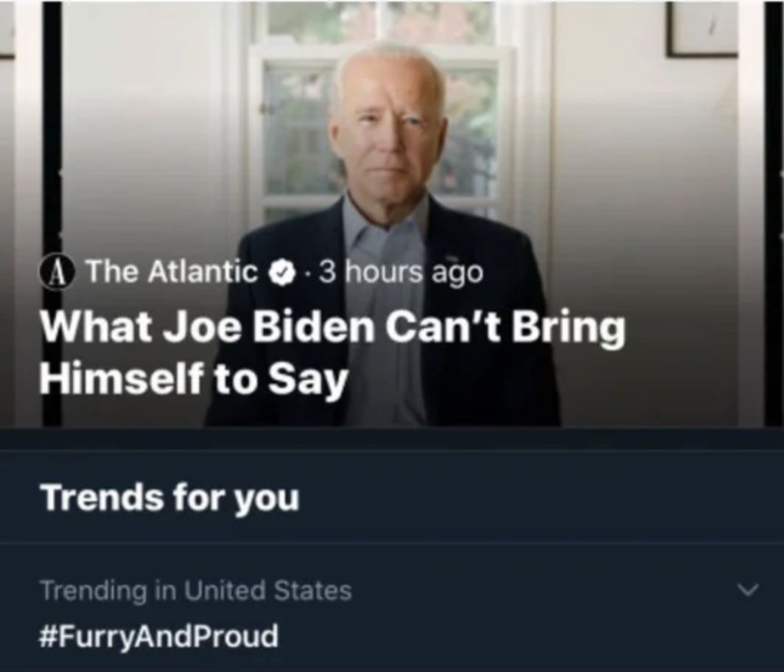
Task: Expand the chevron on the trending row
Action: 748,589
